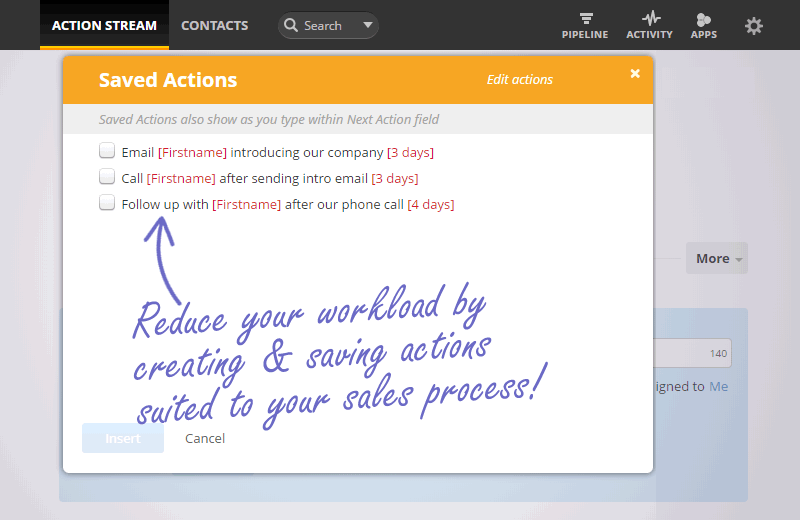Click the Edit actions link
The height and width of the screenshot is (520, 800).
pyautogui.click(x=519, y=80)
